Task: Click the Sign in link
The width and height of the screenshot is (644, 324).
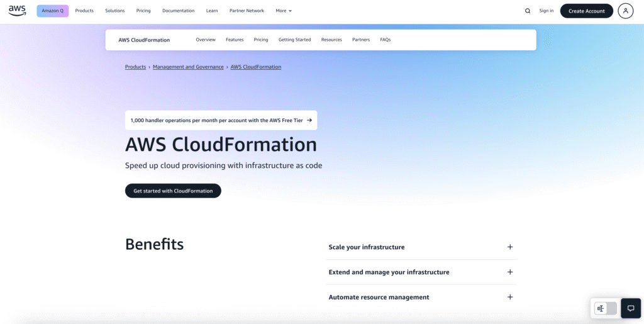Action: [547, 11]
